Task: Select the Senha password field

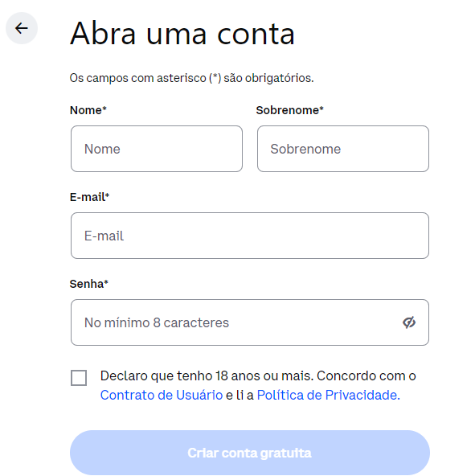Action: tap(250, 322)
